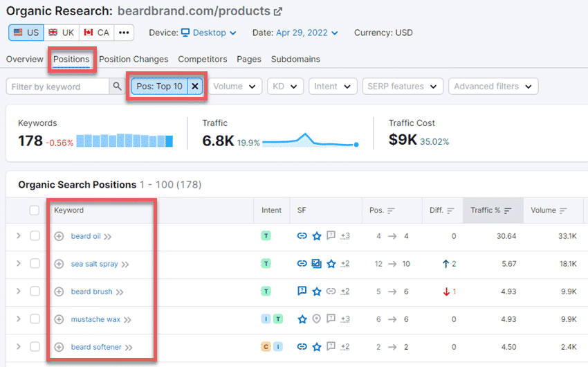Image resolution: width=588 pixels, height=367 pixels.
Task: Open the SERP features filter dropdown
Action: (x=403, y=87)
